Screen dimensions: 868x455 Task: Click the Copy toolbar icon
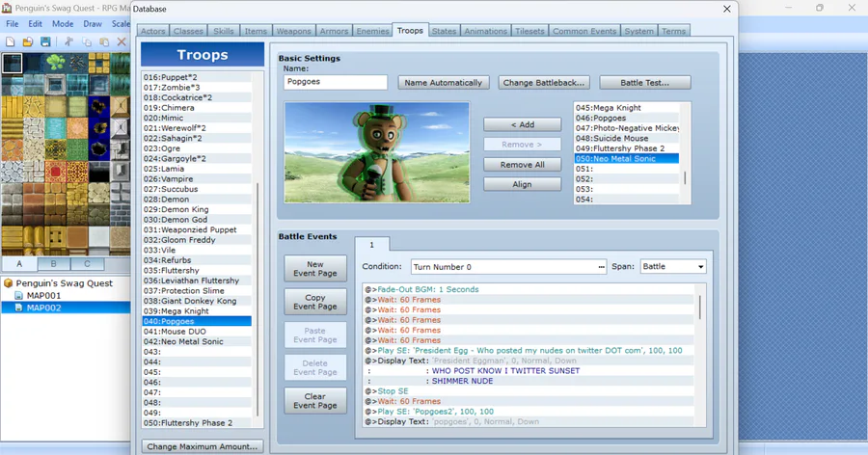[87, 42]
